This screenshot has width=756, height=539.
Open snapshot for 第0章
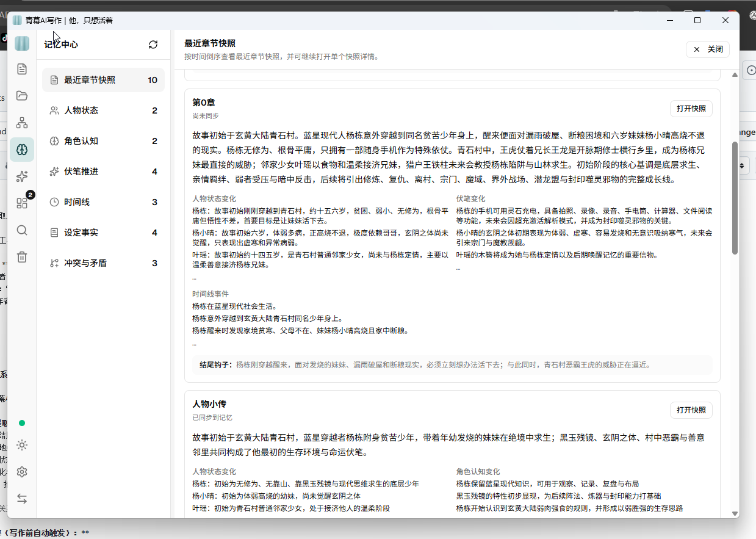691,109
